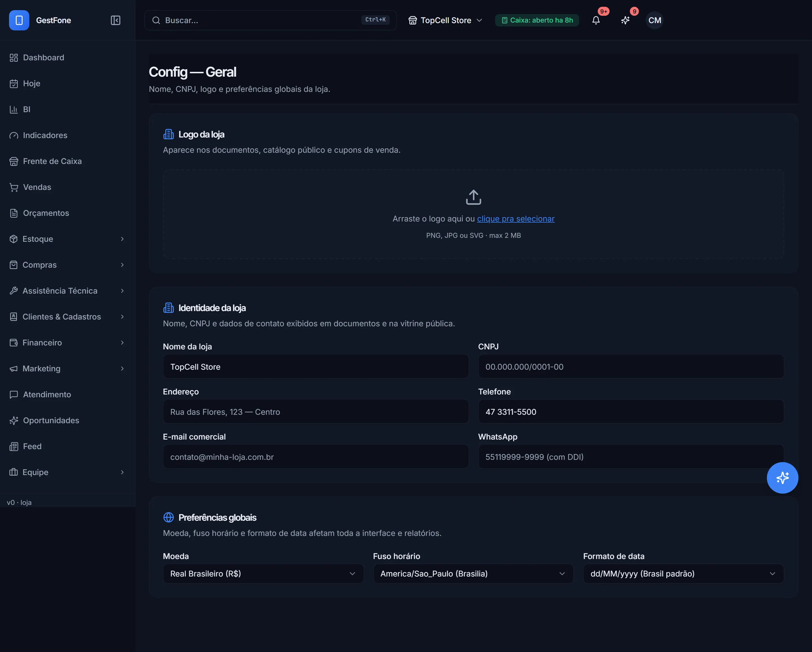The height and width of the screenshot is (652, 812).
Task: Click the Frente de Caixa store icon
Action: (x=14, y=161)
